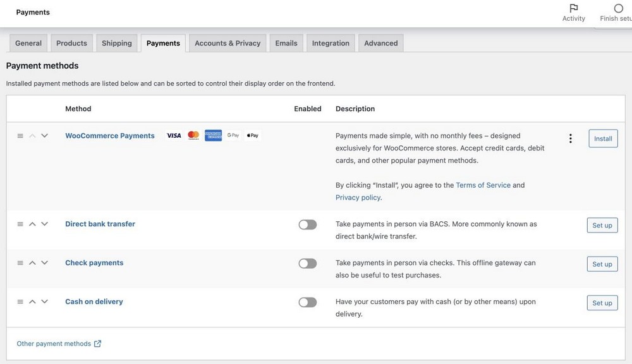This screenshot has height=364, width=632.
Task: Open the Direct bank transfer link
Action: click(100, 224)
